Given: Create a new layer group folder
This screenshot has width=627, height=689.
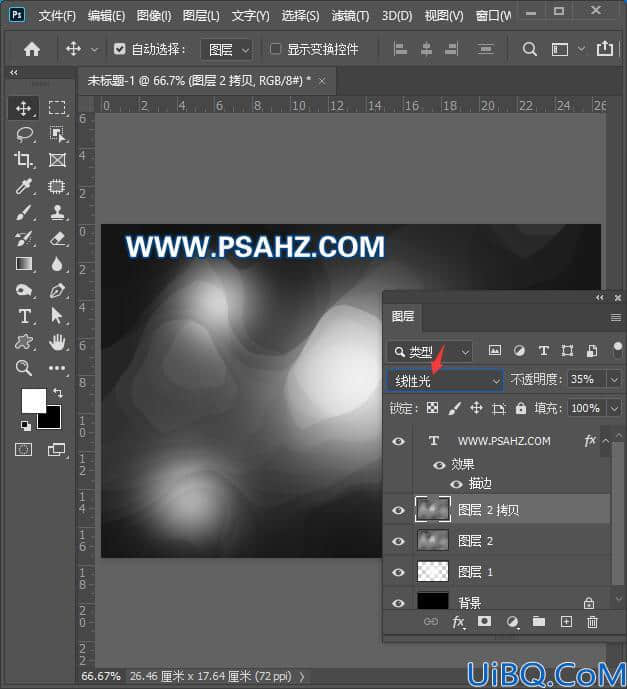Looking at the screenshot, I should click(539, 621).
